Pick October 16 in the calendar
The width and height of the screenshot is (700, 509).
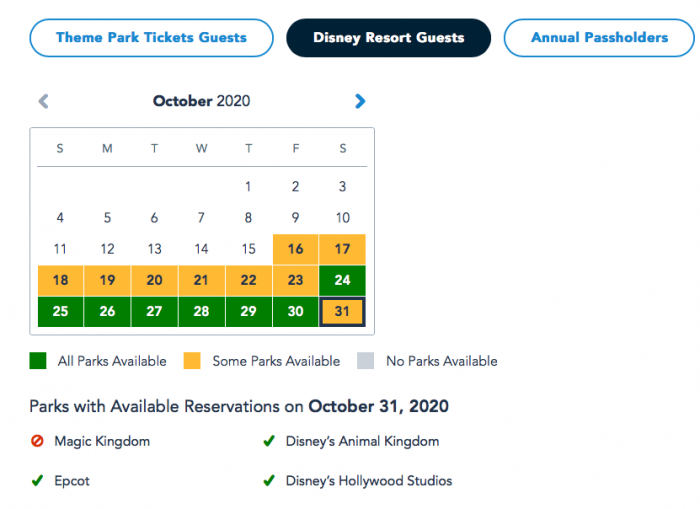[x=295, y=249]
